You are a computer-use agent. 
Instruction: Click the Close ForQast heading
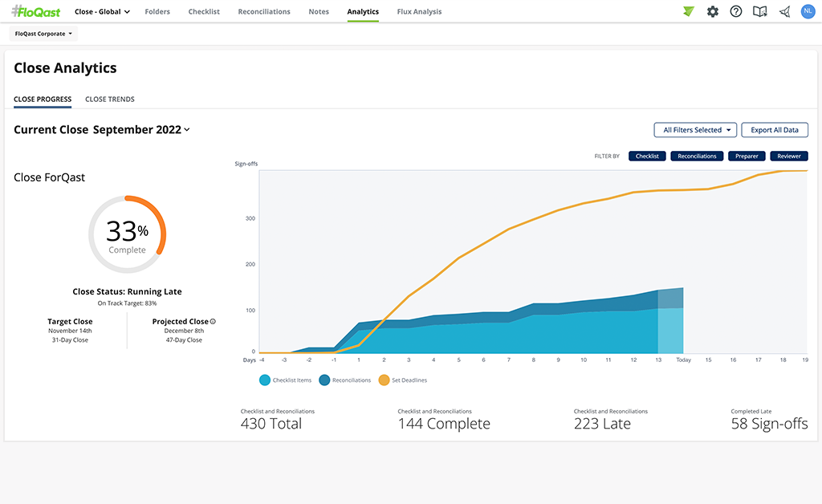point(49,177)
